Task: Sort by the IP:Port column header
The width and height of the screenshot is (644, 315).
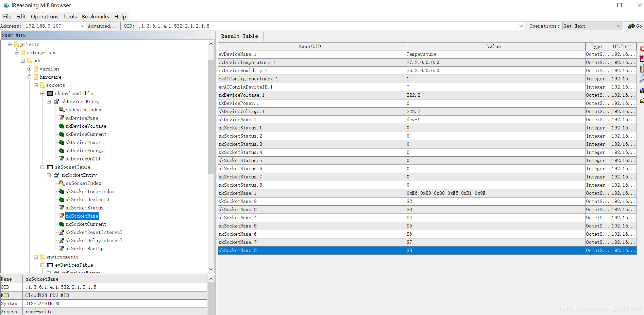Action: coord(624,46)
